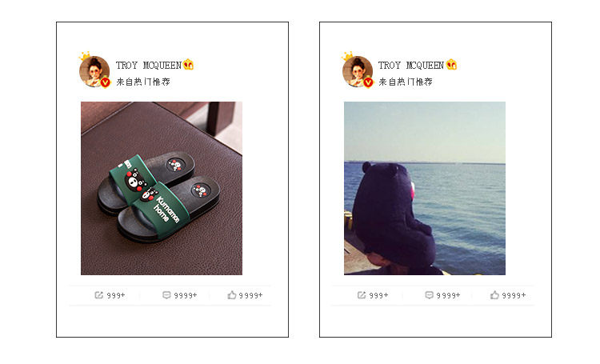Screen dimensions: 600x364
Task: Click the membership badge beside left username
Action: coord(188,65)
